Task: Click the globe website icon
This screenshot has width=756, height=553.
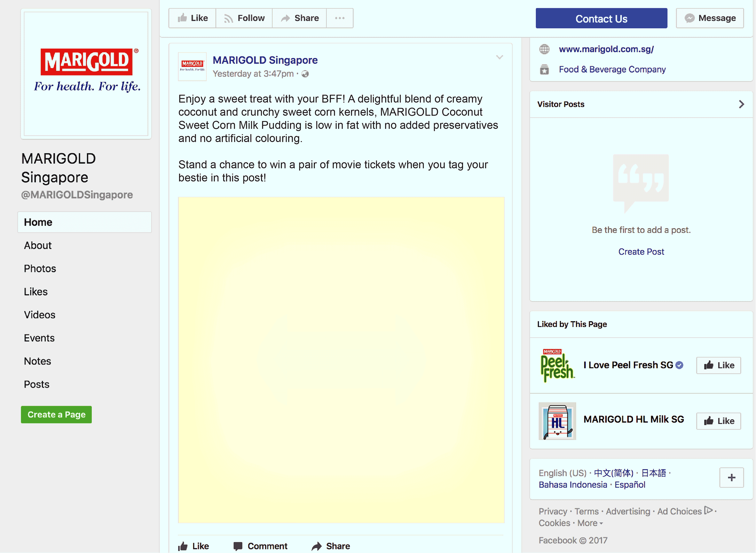Action: (544, 49)
